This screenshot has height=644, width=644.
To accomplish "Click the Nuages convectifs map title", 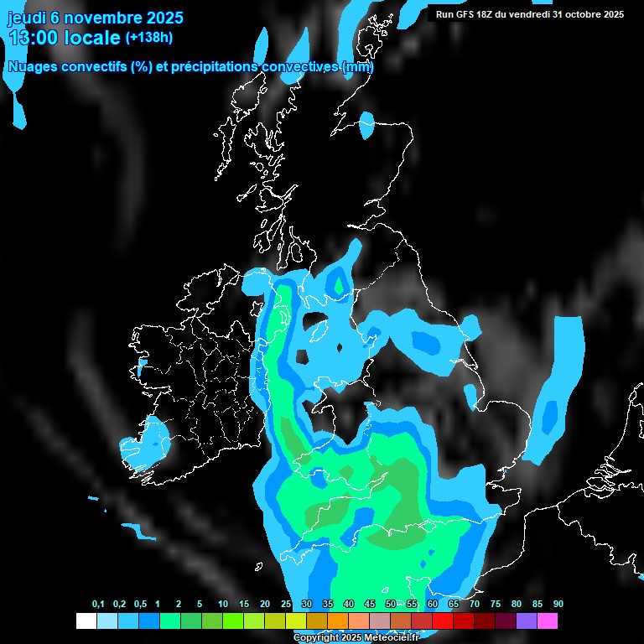I will tap(190, 67).
